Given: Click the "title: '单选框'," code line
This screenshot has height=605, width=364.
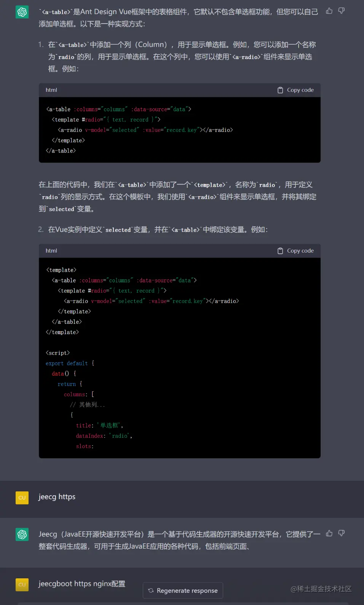Looking at the screenshot, I should (99, 426).
